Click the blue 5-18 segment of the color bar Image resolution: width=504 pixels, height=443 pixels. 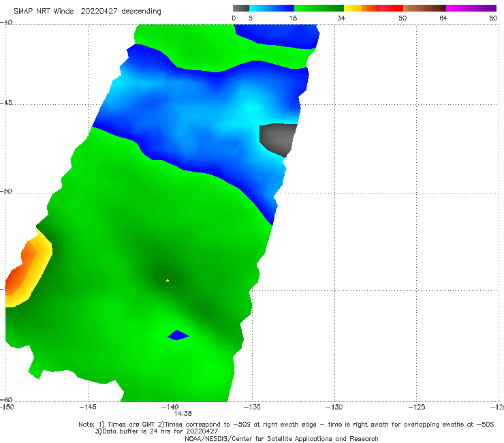tap(272, 8)
